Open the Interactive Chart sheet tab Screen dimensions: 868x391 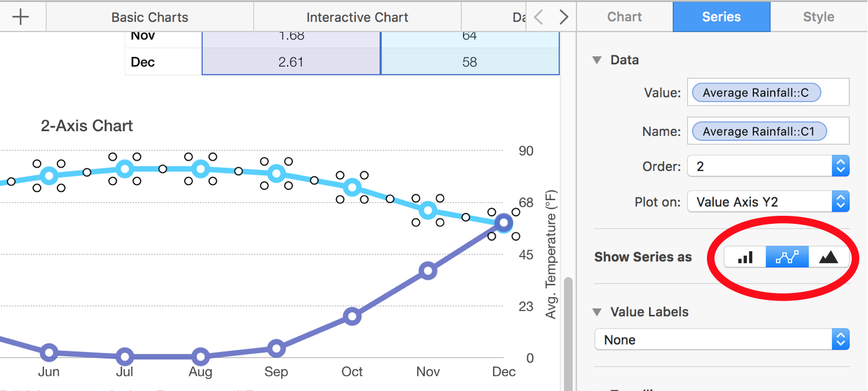(357, 17)
